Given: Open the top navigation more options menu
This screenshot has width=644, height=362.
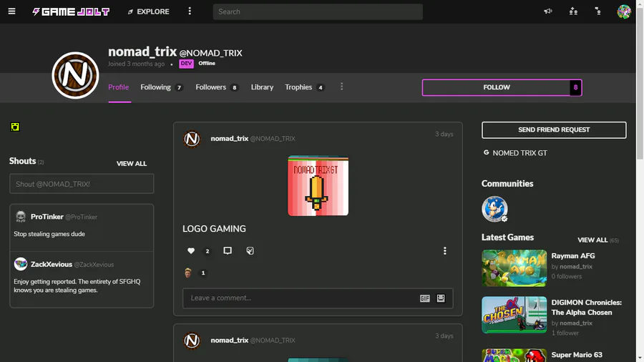Looking at the screenshot, I should (190, 11).
